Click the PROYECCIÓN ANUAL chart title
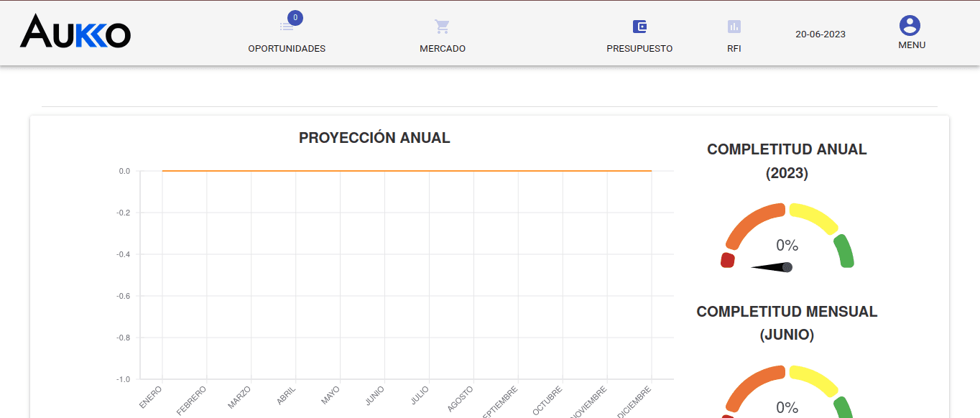 pos(374,138)
